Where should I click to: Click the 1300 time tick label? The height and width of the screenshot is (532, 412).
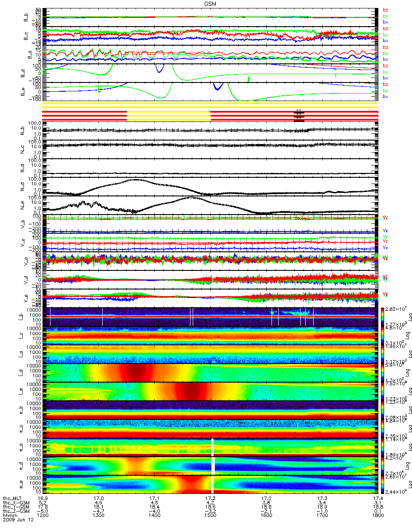click(x=98, y=516)
